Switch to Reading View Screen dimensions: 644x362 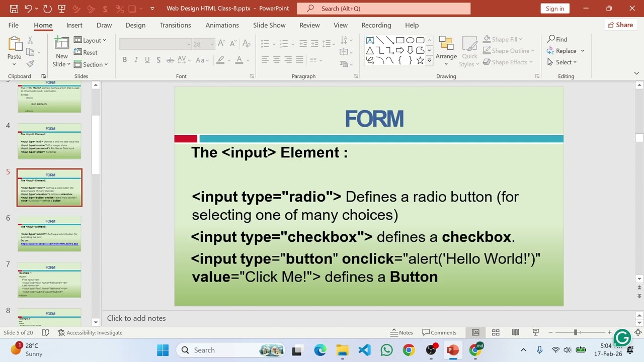coord(515,332)
